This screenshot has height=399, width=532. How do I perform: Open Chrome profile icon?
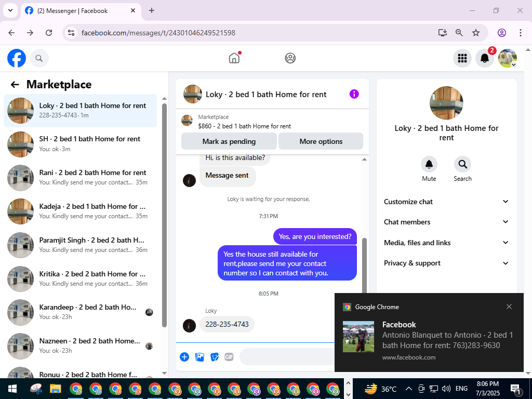502,33
